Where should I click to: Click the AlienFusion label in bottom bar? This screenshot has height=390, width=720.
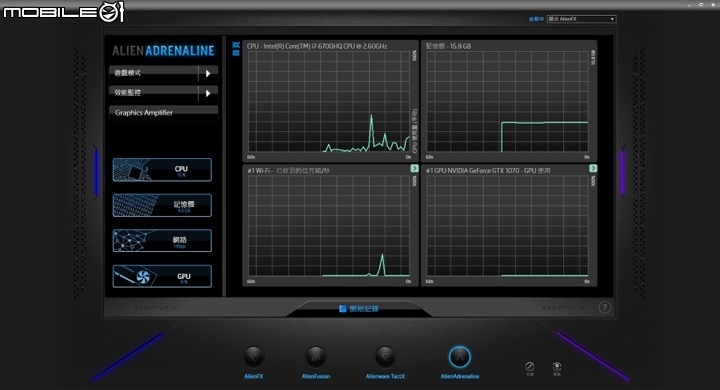tap(316, 376)
